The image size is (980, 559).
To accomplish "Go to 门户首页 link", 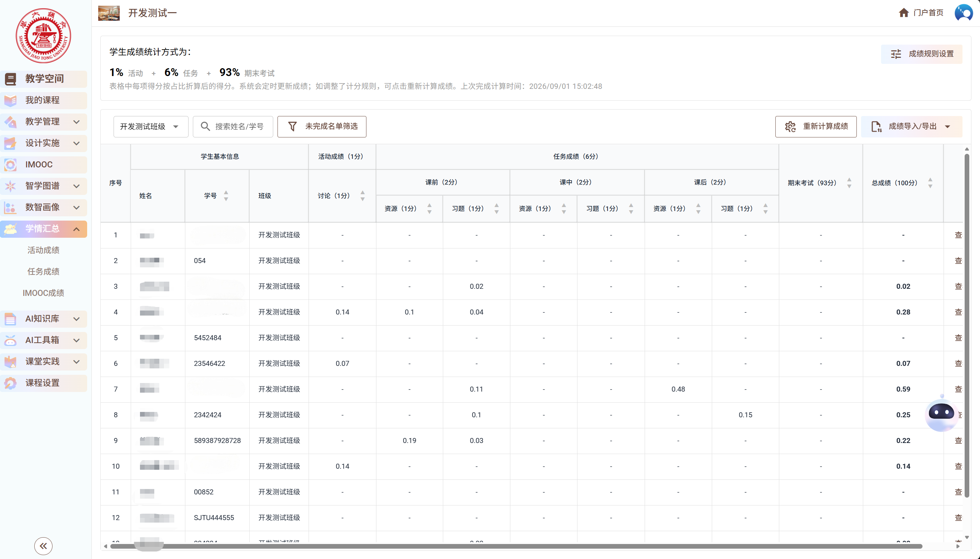I will coord(928,12).
